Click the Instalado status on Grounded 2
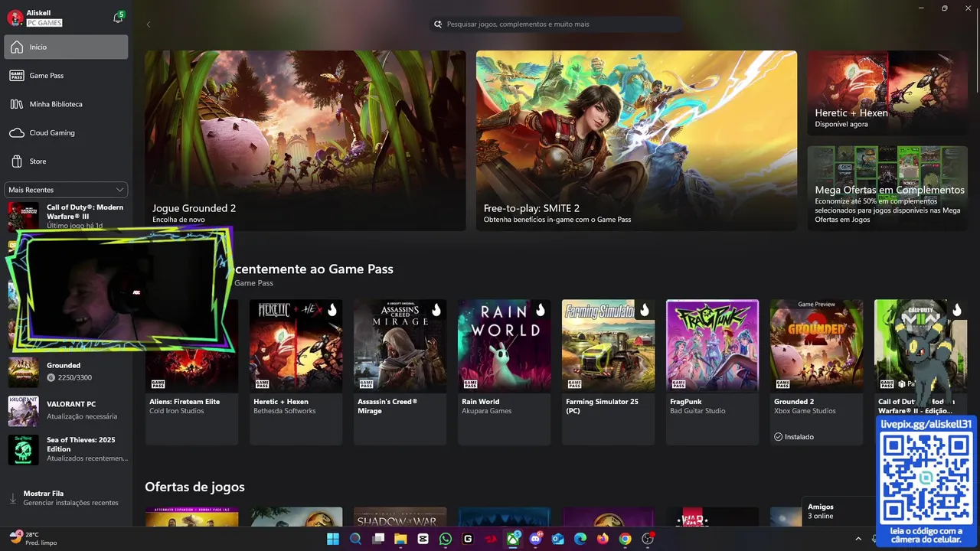 (794, 437)
